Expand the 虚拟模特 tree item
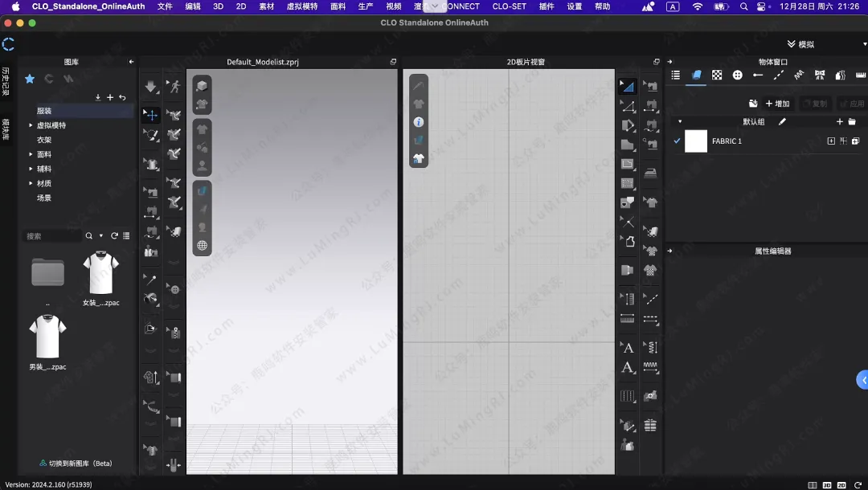The height and width of the screenshot is (490, 868). point(31,125)
